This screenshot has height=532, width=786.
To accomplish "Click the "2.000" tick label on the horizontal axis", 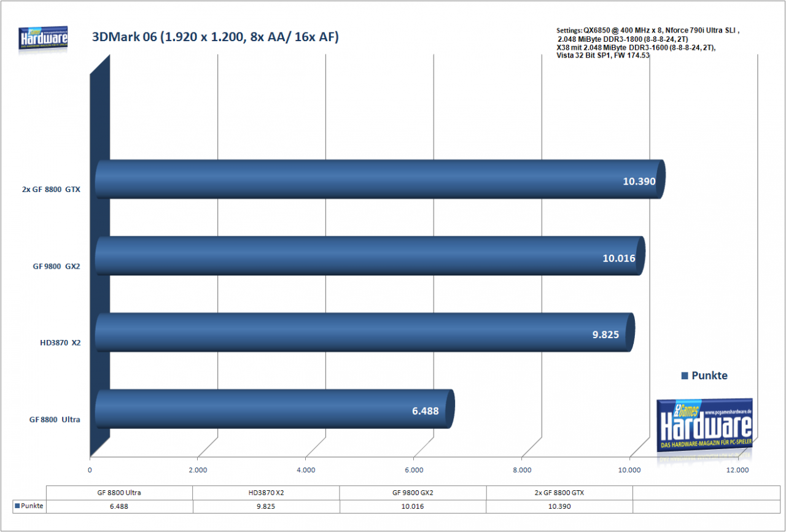I will pos(198,470).
